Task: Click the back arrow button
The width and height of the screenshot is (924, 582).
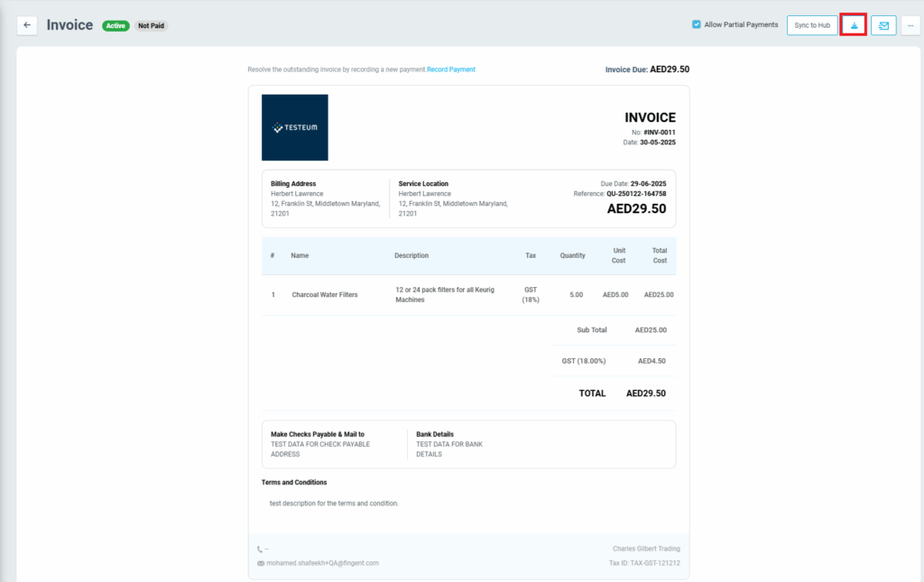Action: point(27,25)
